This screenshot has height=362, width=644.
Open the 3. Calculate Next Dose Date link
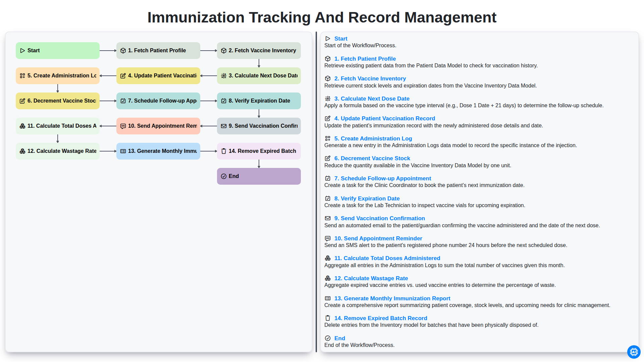click(372, 99)
